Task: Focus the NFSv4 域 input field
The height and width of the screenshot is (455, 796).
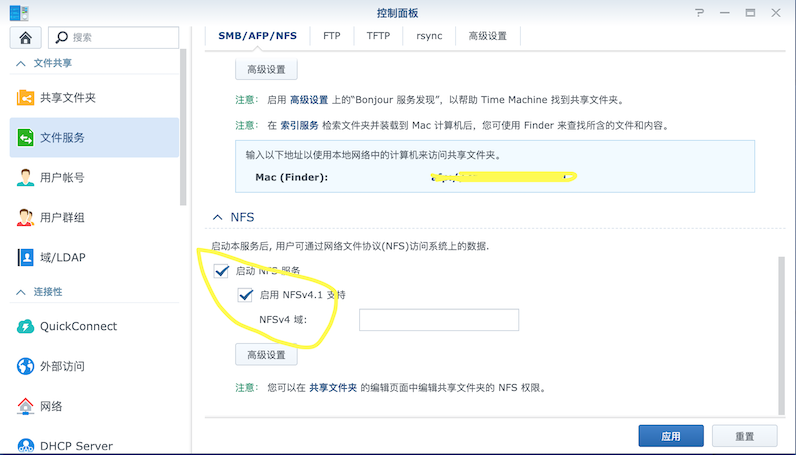Action: pos(439,320)
